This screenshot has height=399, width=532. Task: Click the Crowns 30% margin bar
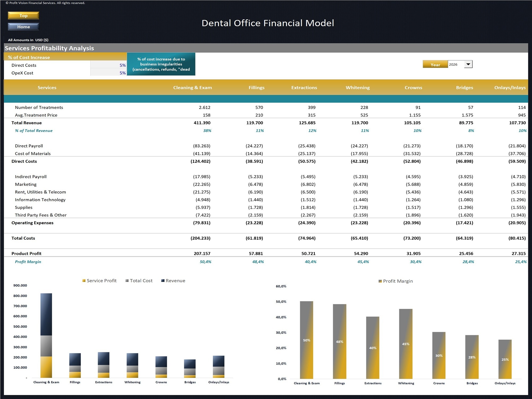coord(439,355)
